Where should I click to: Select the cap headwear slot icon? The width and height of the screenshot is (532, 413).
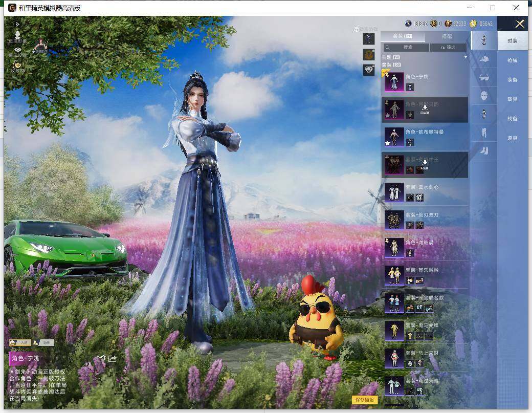[x=484, y=59]
